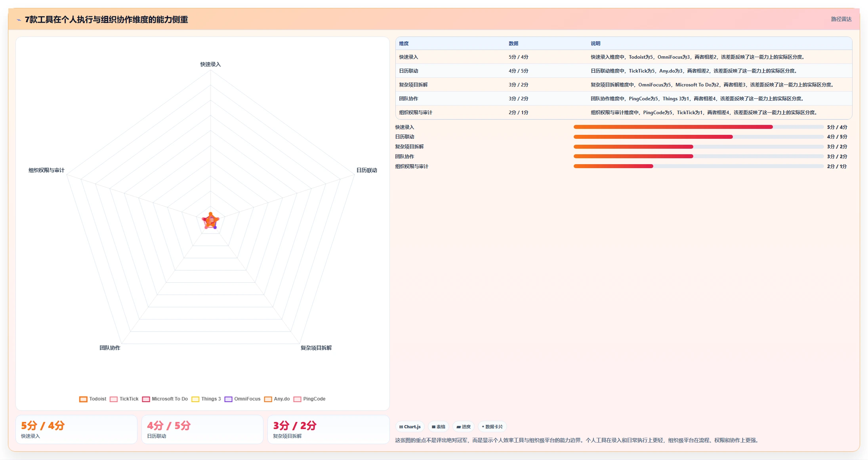The height and width of the screenshot is (460, 868).
Task: Toggle the OmniFocus legend entry
Action: [x=242, y=399]
